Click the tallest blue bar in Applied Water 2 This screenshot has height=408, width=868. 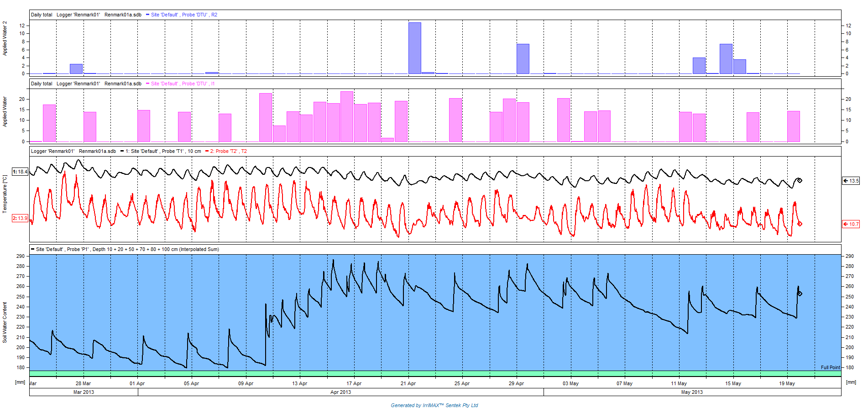415,48
